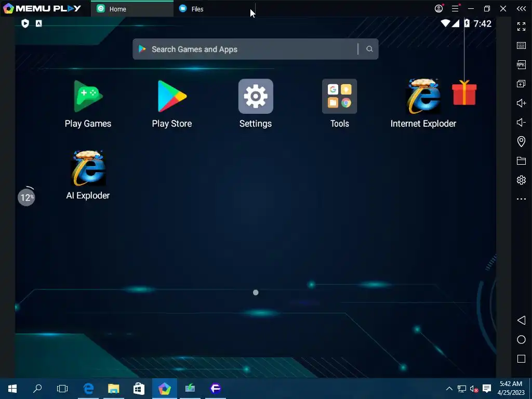The width and height of the screenshot is (532, 399).
Task: Toggle fullscreen mode in sidebar
Action: pyautogui.click(x=521, y=26)
